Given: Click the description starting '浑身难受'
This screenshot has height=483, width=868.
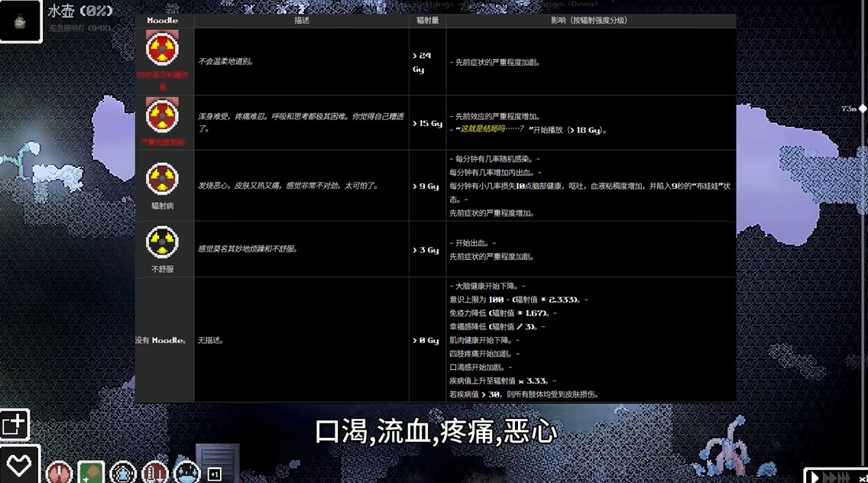Looking at the screenshot, I should 301,122.
